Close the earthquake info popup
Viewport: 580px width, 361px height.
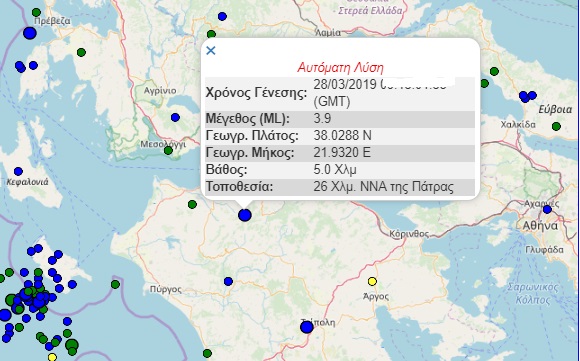210,50
